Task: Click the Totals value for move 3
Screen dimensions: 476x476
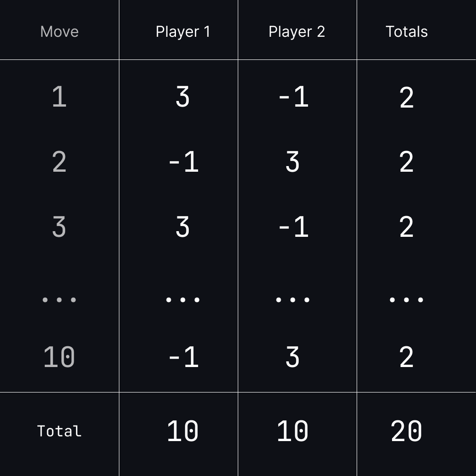Action: point(407,227)
